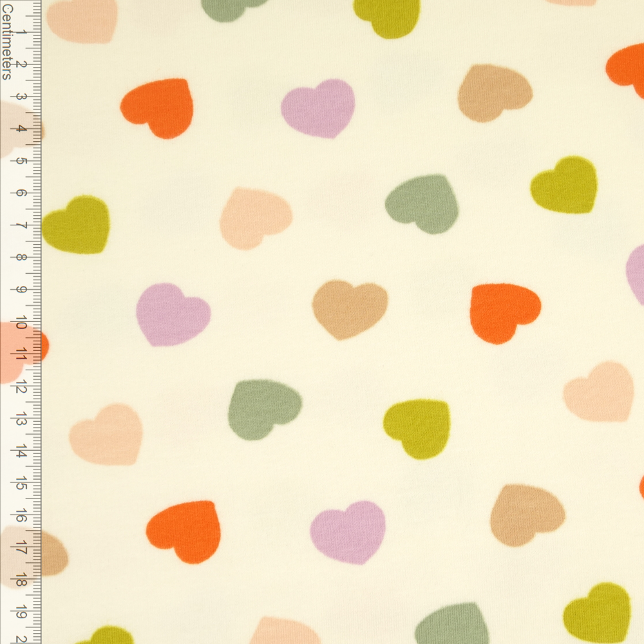Screen dimensions: 644x644
Task: Click the number 8 on the ruler
Action: 21,258
